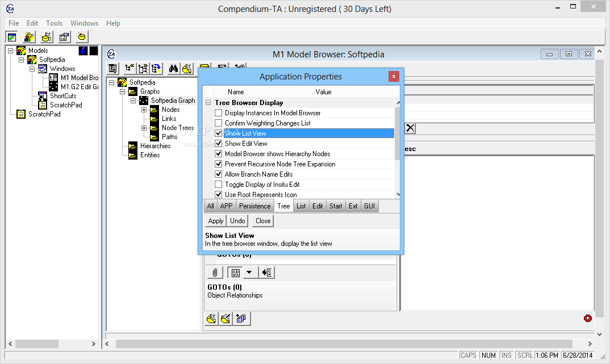
Task: Expand the Nodes folder
Action: click(144, 110)
